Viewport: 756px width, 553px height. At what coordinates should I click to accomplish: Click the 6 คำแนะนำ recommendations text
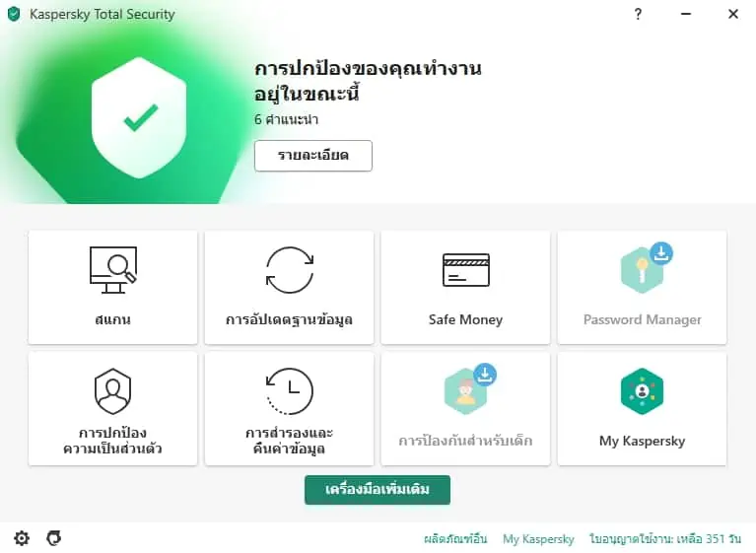tap(287, 119)
